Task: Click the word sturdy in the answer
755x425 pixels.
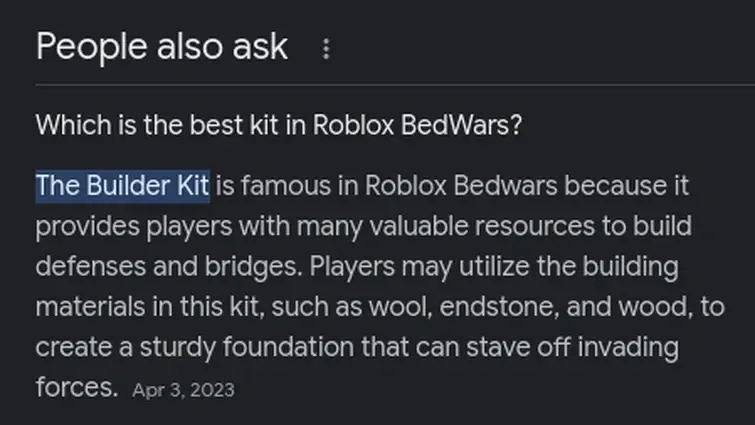Action: tap(178, 348)
